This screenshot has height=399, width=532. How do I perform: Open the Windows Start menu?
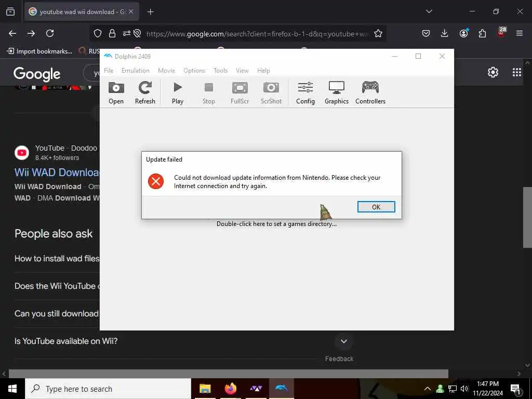tap(12, 389)
